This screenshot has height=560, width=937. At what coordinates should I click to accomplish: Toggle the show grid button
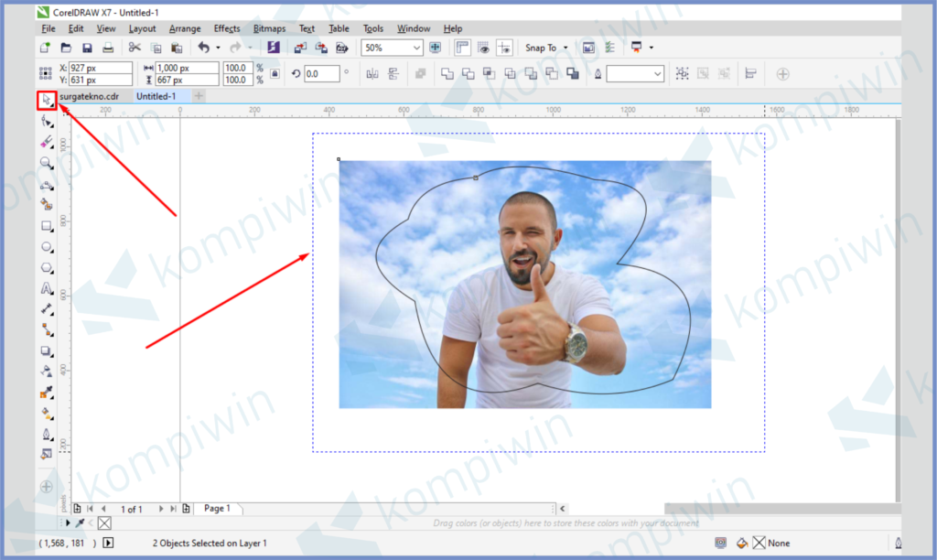point(482,48)
